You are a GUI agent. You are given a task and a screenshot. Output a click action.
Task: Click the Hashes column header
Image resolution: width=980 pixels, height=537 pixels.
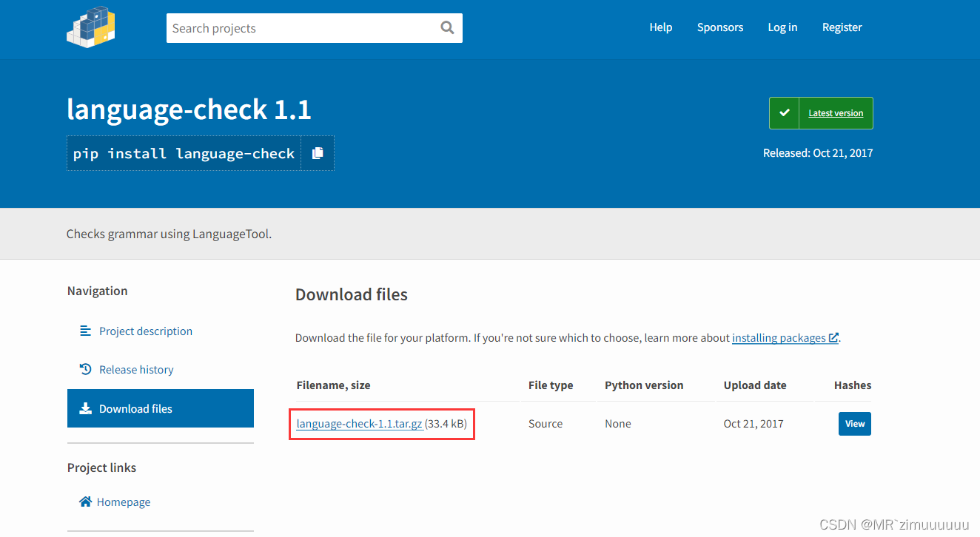[853, 385]
